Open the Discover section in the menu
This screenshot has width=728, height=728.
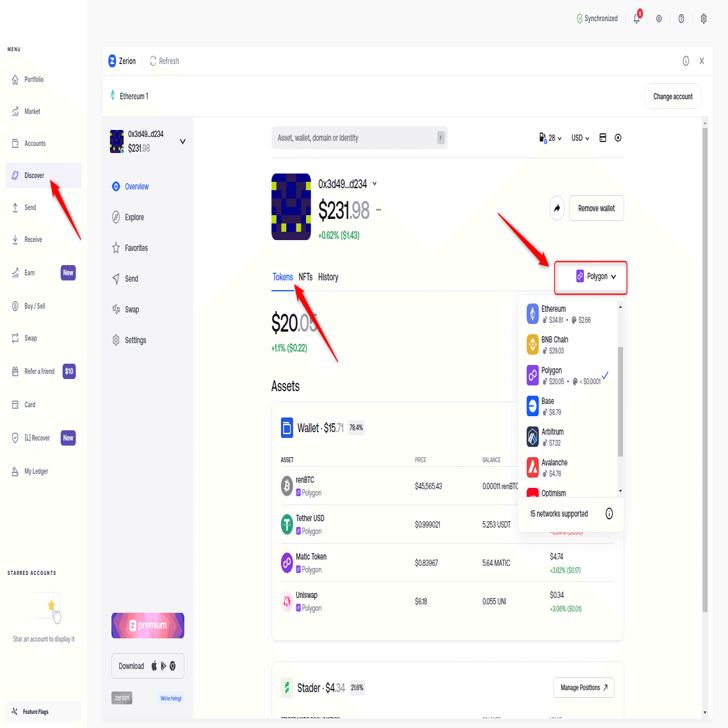(x=35, y=175)
